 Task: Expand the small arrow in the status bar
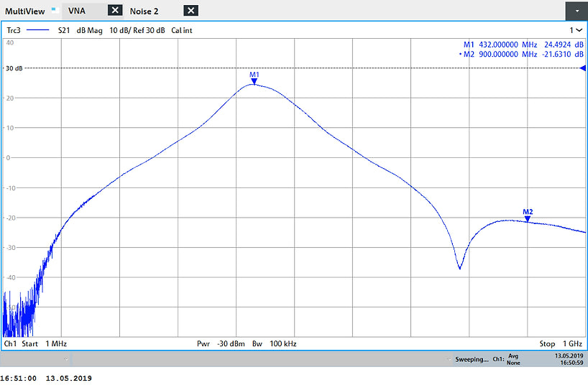66,358
